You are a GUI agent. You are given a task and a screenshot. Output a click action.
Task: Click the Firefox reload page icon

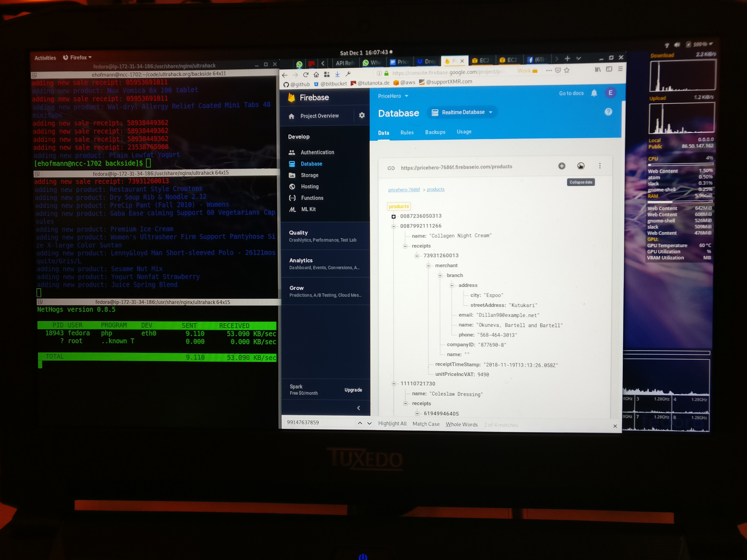(x=306, y=75)
